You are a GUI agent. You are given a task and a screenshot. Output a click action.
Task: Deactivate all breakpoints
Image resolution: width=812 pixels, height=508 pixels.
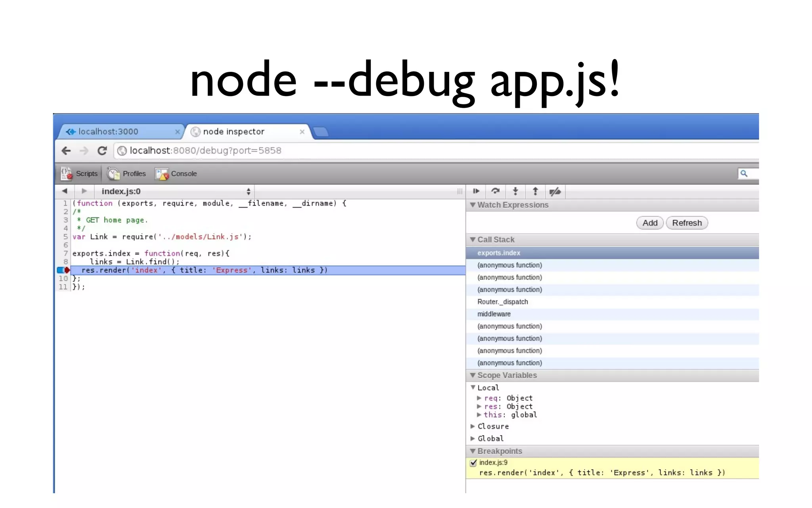tap(555, 191)
